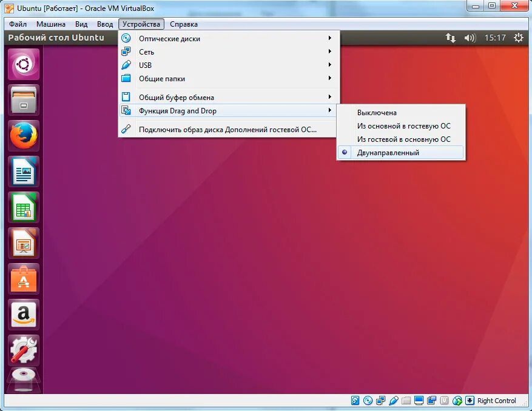Click the Рабочий стол Ubuntu panel title
Screen dimensions: 532x411
(56, 38)
